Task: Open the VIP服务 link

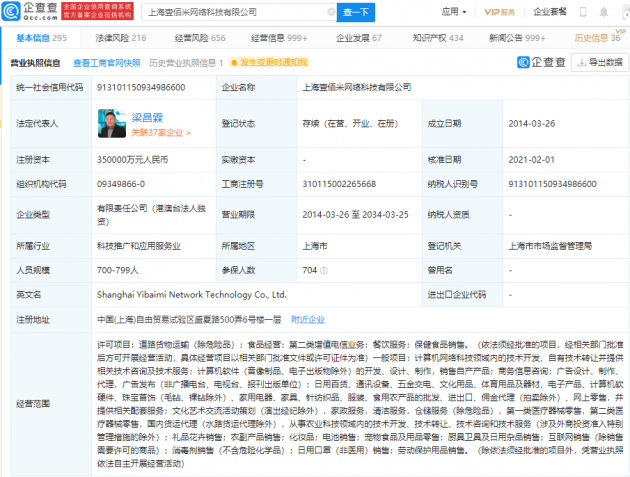Action: tap(499, 12)
